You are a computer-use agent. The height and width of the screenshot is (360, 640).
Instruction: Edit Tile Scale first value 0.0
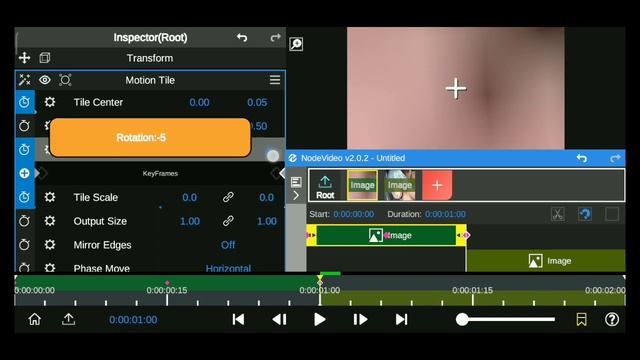189,198
